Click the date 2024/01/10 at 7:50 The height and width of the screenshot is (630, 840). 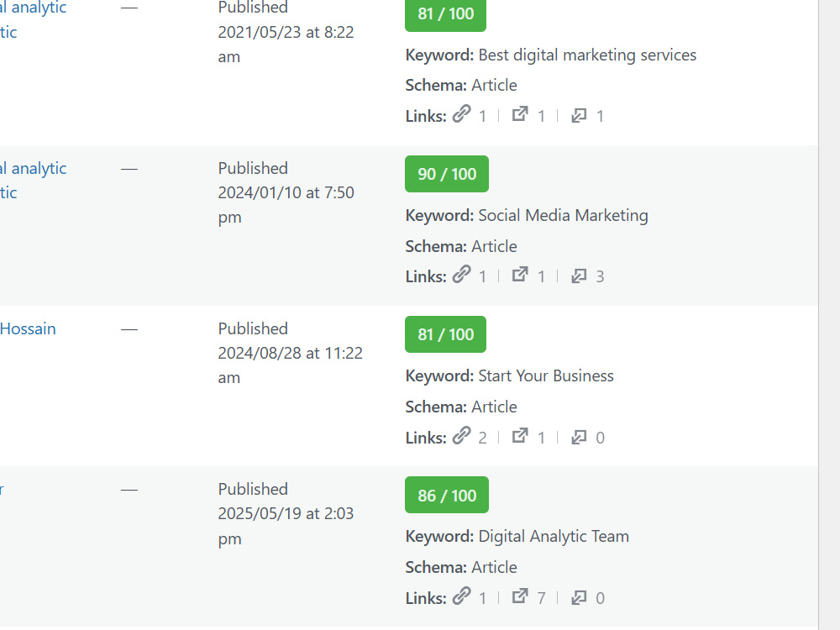point(286,192)
